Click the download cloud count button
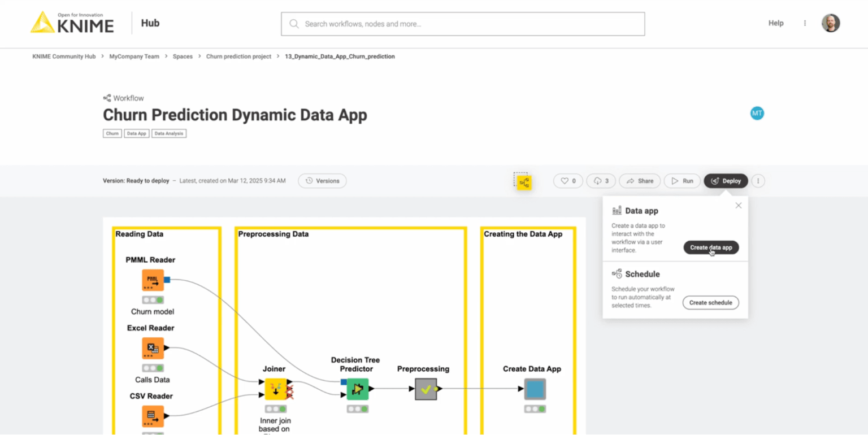 [601, 181]
